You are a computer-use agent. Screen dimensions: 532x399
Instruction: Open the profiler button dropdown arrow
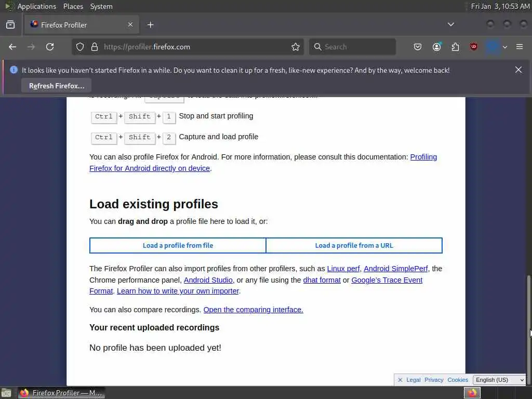pos(505,47)
